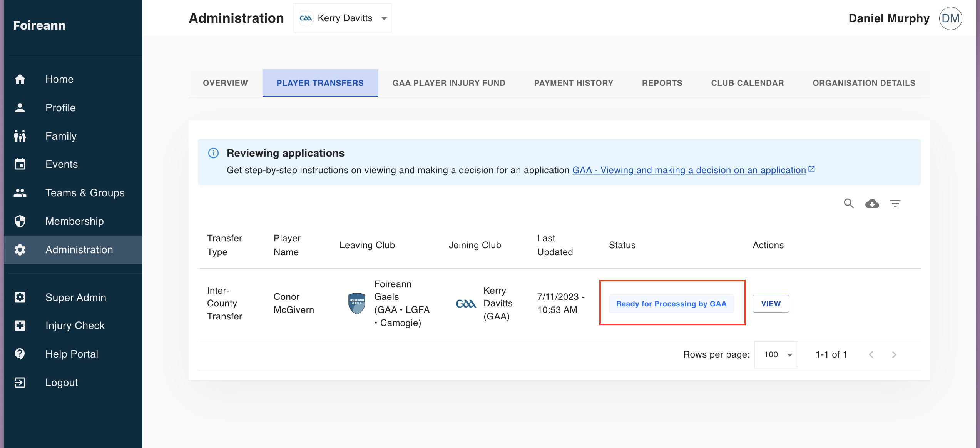Open Home in the sidebar

tap(73, 79)
